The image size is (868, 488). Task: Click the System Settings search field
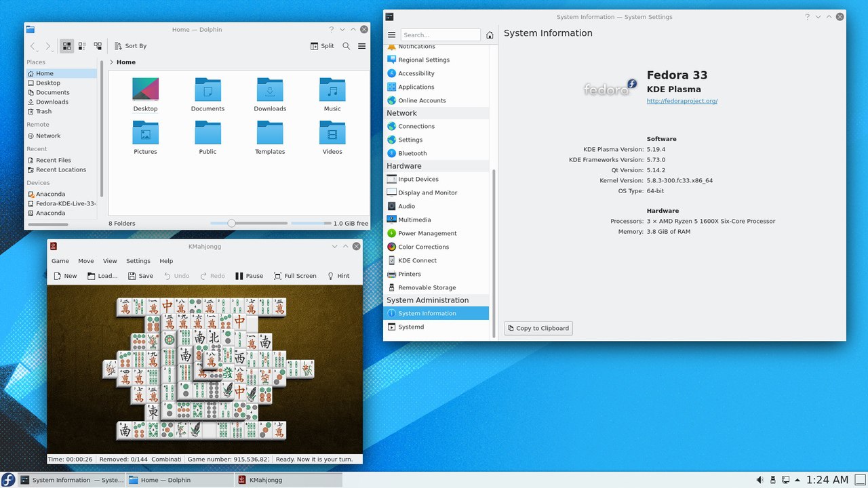(x=441, y=35)
